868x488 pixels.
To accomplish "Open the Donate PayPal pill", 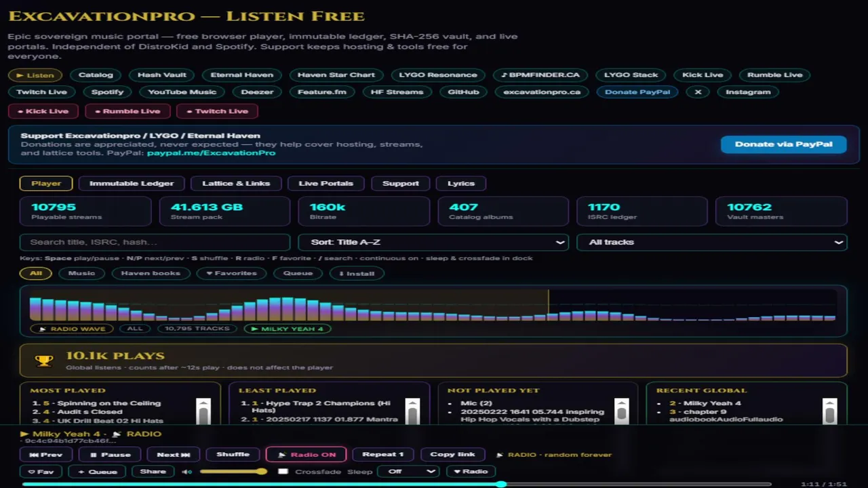I will click(x=637, y=92).
